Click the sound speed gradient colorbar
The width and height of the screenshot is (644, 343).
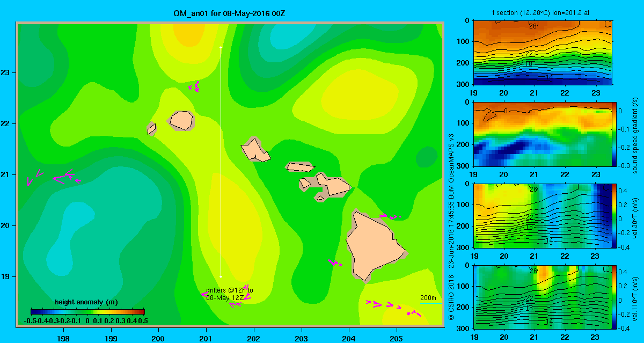(x=614, y=134)
